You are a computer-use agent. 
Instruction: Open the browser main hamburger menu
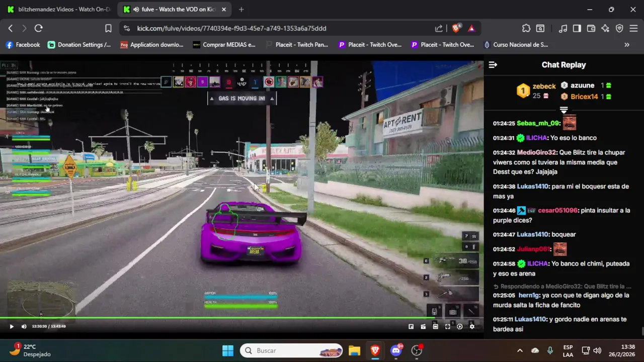[x=634, y=28]
